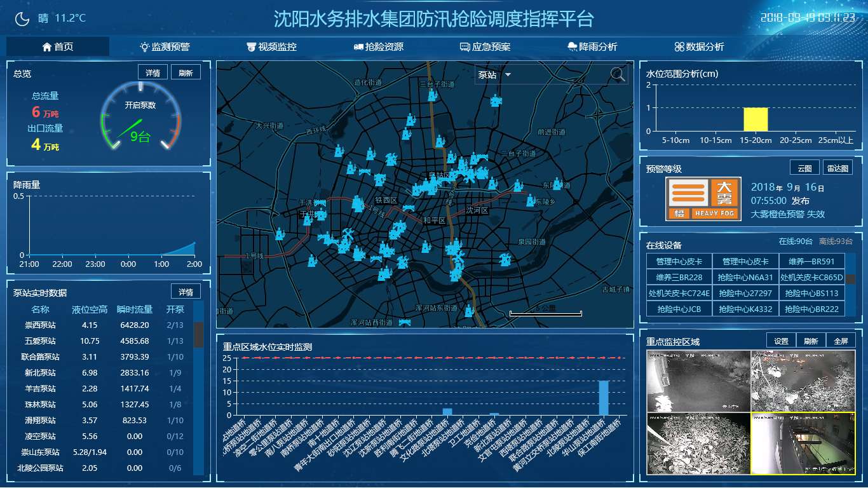Click 刷新 in the 总览 panel

(x=186, y=72)
